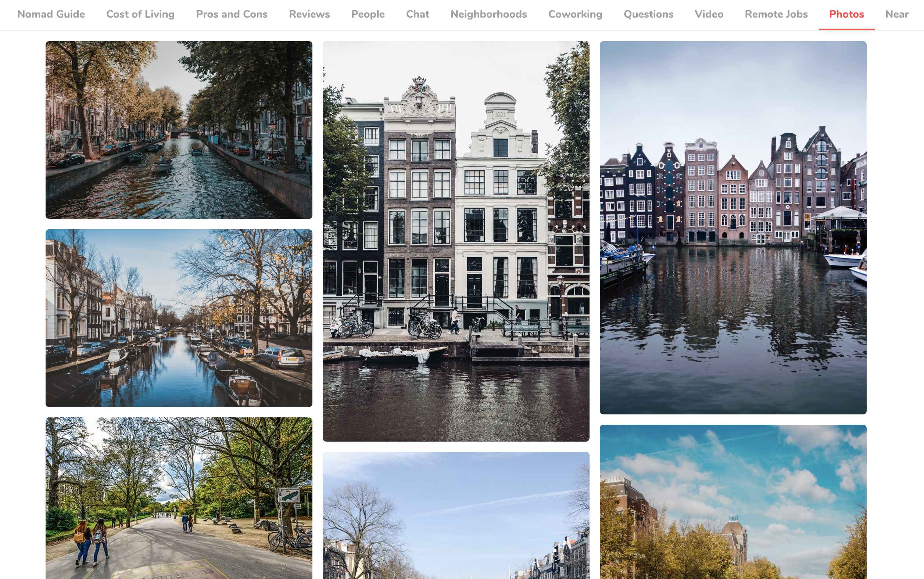The image size is (924, 579).
Task: Open the blue canal with parked cars photo
Action: point(179,318)
